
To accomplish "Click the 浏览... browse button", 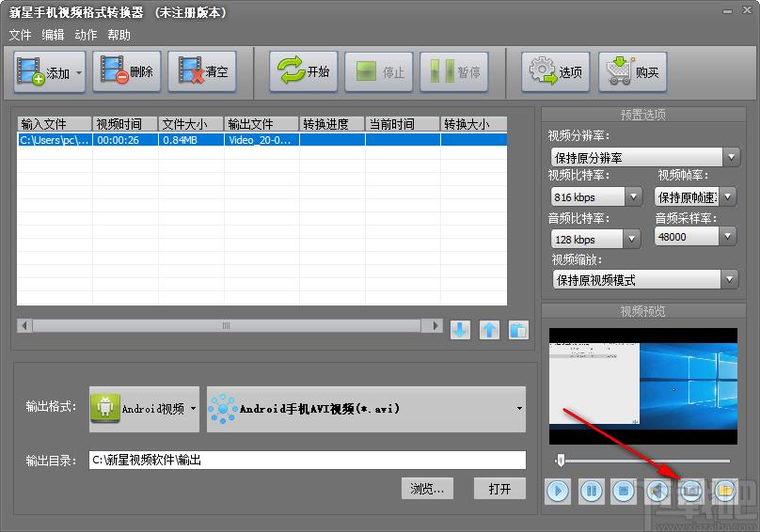I will 427,489.
